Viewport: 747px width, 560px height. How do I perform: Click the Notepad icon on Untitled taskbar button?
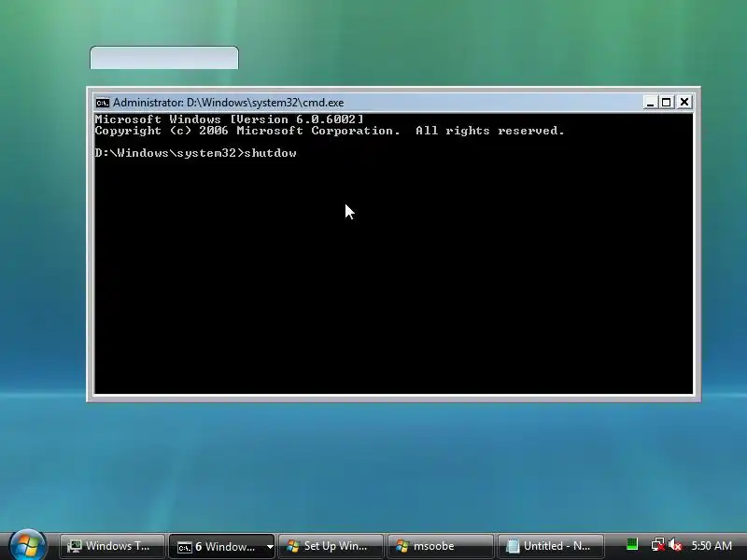pos(512,546)
